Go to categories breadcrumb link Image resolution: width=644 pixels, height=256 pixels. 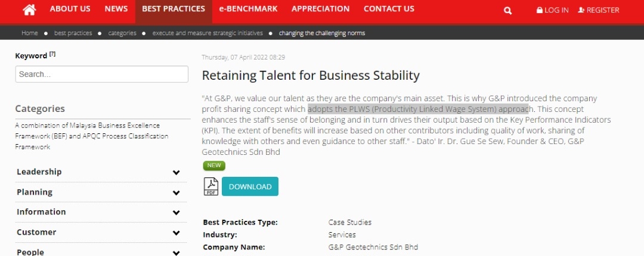coord(122,33)
